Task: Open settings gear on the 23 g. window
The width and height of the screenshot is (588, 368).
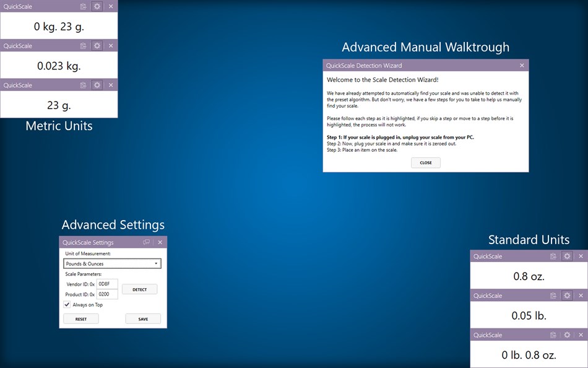Action: coord(97,85)
